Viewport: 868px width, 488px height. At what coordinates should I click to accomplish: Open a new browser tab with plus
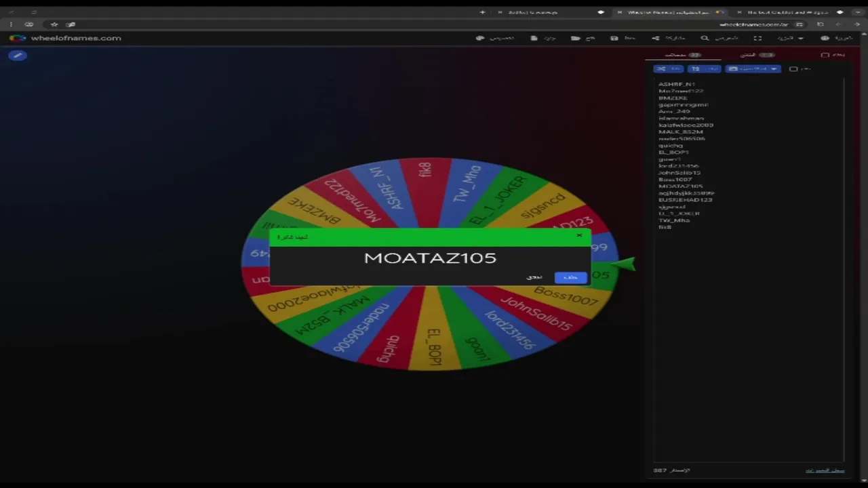483,12
